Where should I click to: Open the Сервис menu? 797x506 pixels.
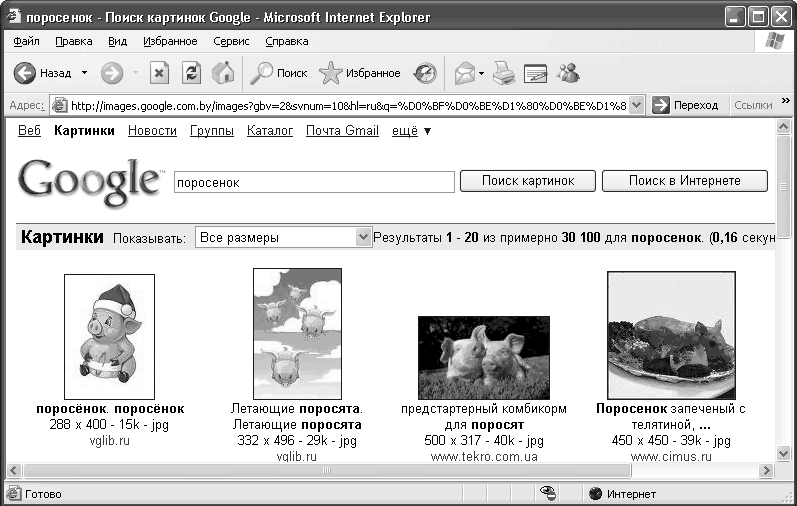(x=231, y=41)
